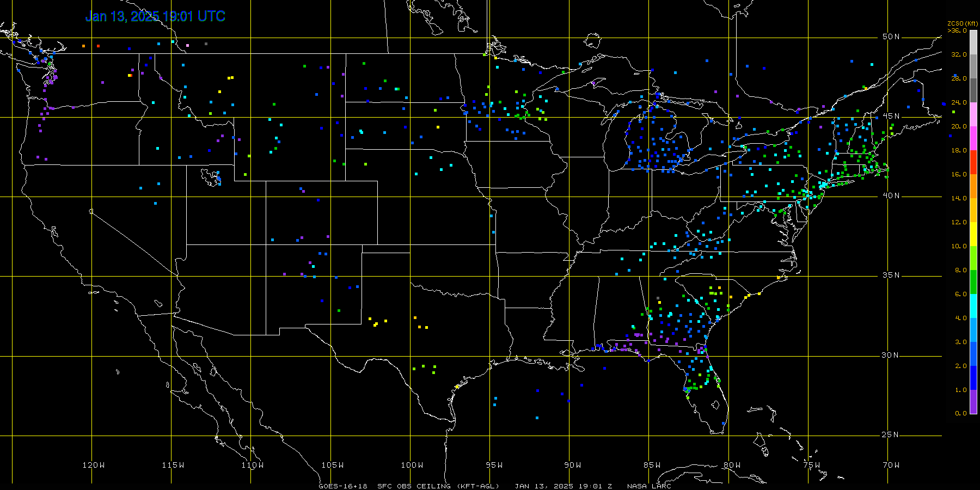This screenshot has width=980, height=490.
Task: Select the '28.0' legend value
Action: coord(959,78)
